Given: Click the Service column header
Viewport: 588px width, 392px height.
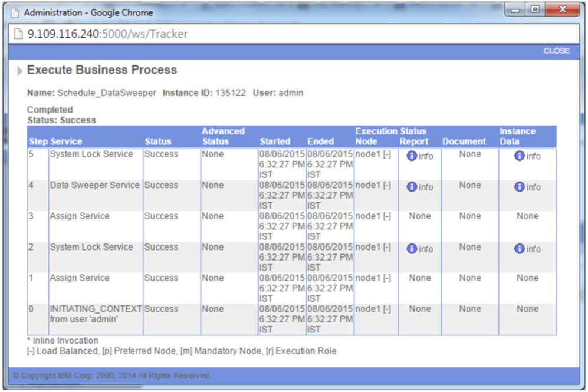Looking at the screenshot, I should click(x=66, y=141).
